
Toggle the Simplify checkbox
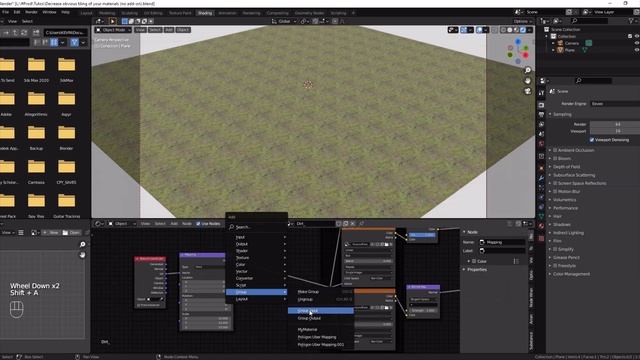555,249
